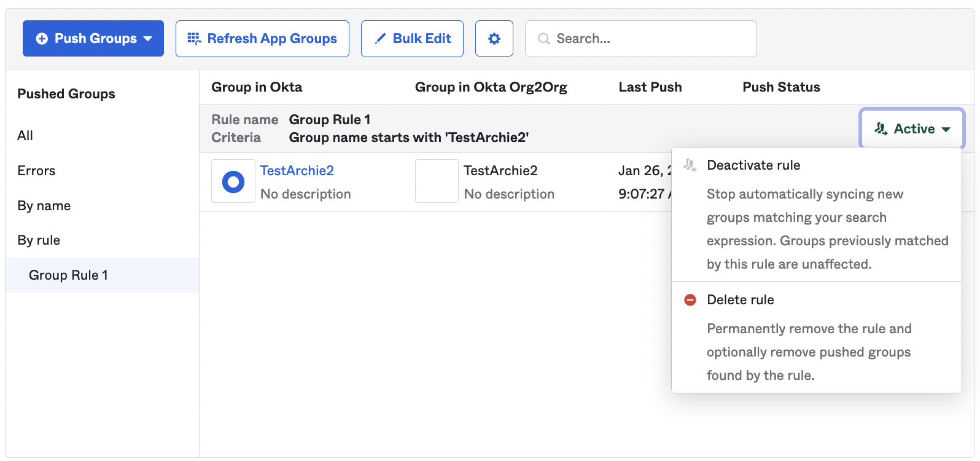
Task: Select Group Rule 1 in sidebar
Action: 68,275
